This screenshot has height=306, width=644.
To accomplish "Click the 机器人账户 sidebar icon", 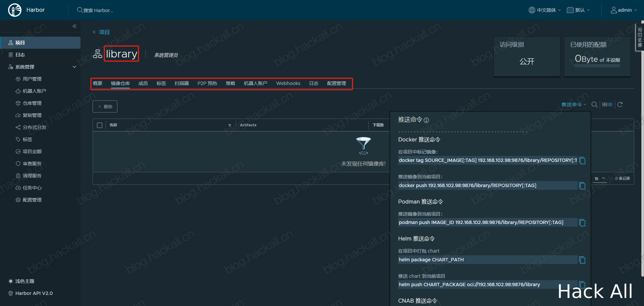I will click(18, 91).
